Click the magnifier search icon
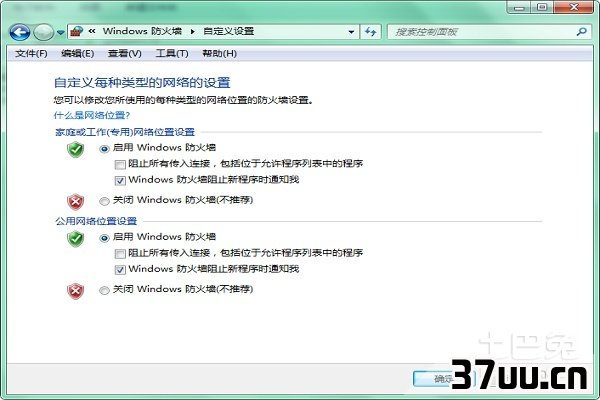This screenshot has height=400, width=600. [581, 32]
